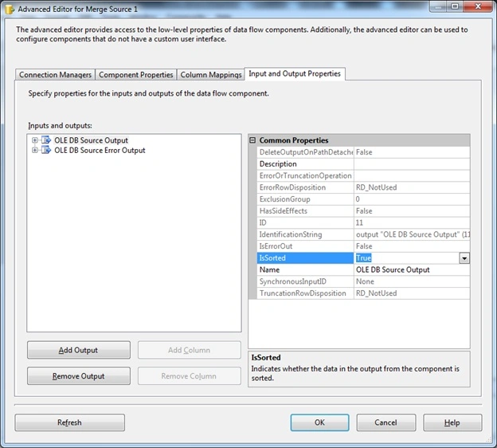
Task: Expand the OLE DB Source Output tree node
Action: (x=34, y=140)
